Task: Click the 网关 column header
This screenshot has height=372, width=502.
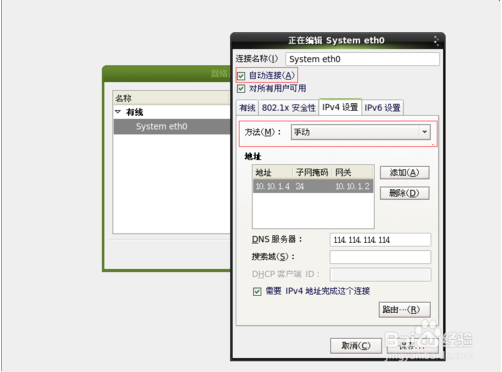Action: tap(353, 172)
